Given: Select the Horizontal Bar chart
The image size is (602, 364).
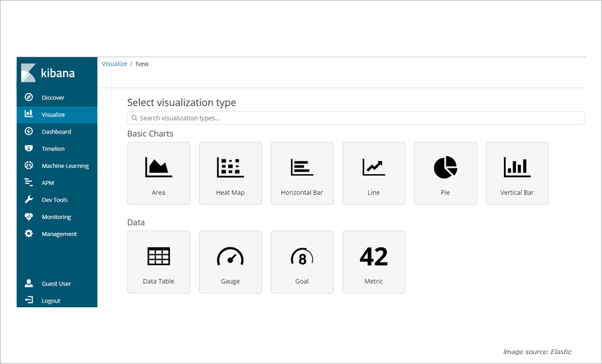Looking at the screenshot, I should [x=302, y=173].
